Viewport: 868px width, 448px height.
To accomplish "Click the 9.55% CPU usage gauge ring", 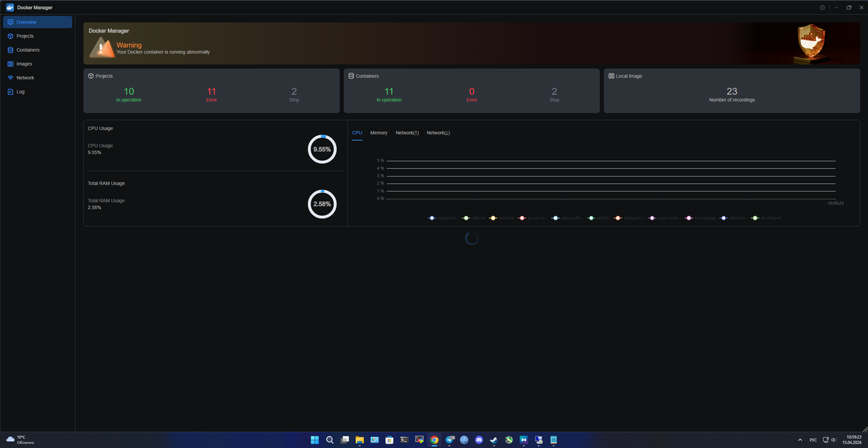I will [322, 149].
